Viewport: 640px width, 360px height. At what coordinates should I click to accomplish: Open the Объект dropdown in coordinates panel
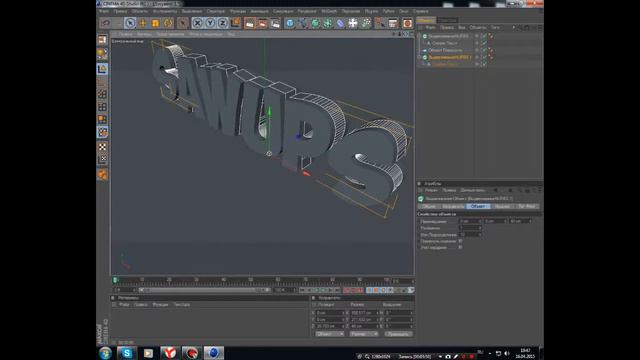click(329, 334)
